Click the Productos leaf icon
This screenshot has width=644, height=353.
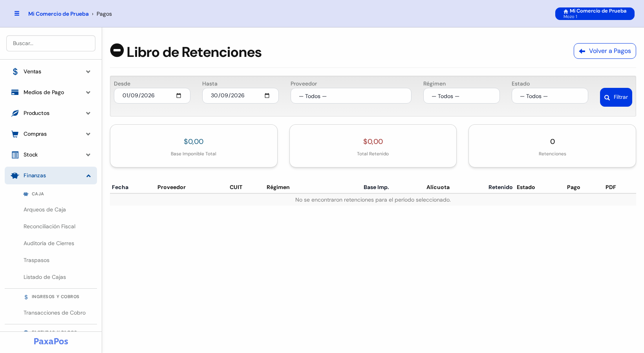point(15,113)
